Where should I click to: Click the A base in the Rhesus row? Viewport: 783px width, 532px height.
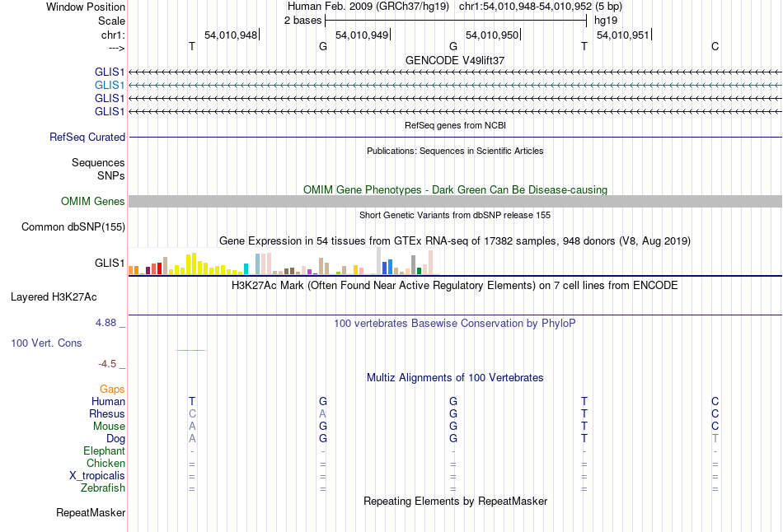[x=322, y=414]
